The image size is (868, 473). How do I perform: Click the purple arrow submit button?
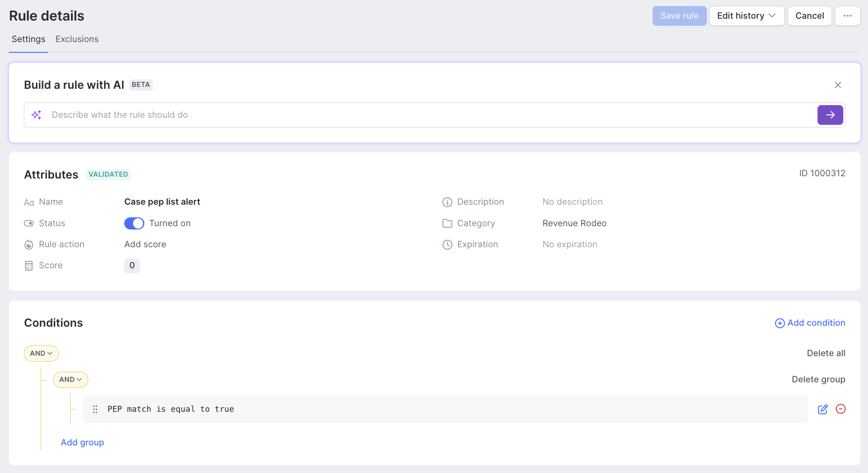point(830,115)
